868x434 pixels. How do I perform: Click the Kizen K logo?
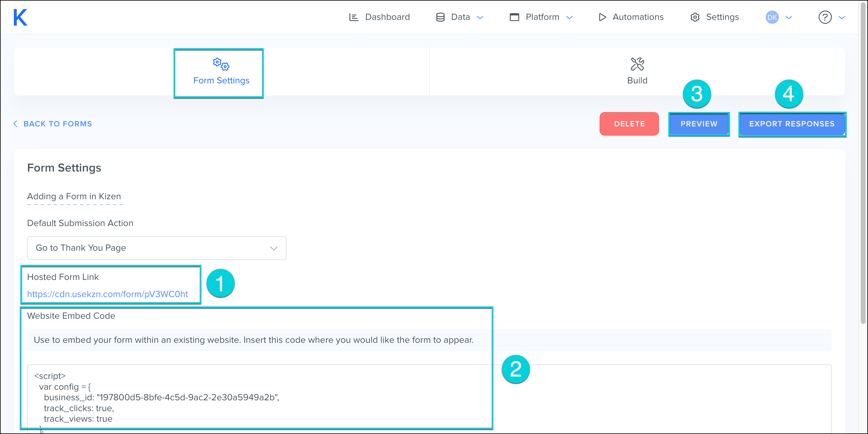[20, 17]
